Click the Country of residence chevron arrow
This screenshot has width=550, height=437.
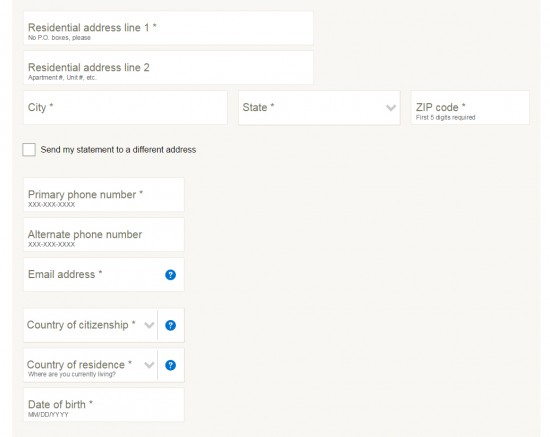[149, 365]
